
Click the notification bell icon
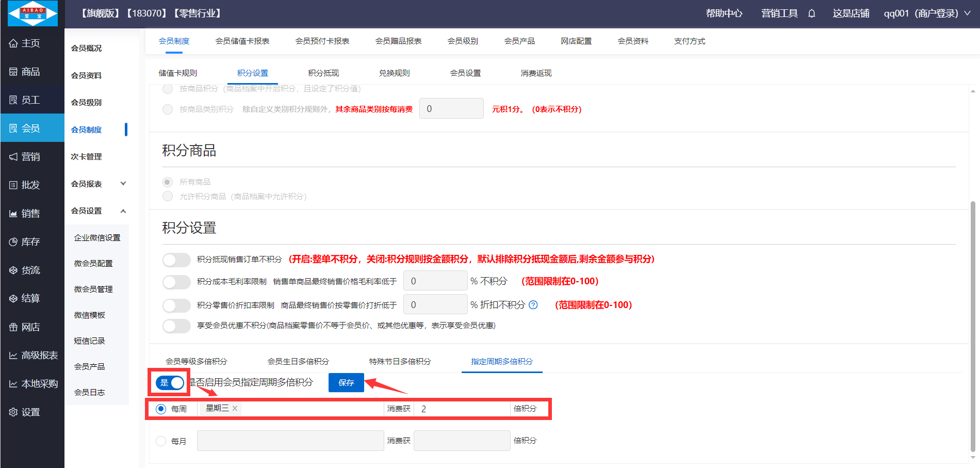tap(811, 13)
